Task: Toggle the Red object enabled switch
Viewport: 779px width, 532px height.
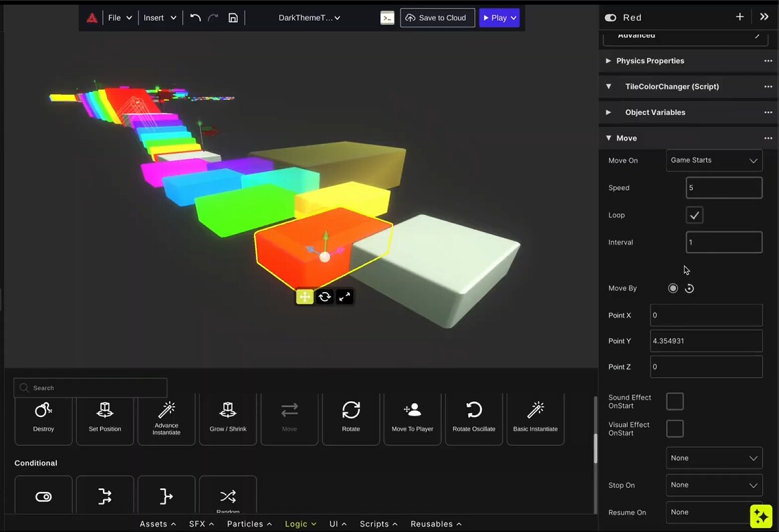Action: point(610,18)
